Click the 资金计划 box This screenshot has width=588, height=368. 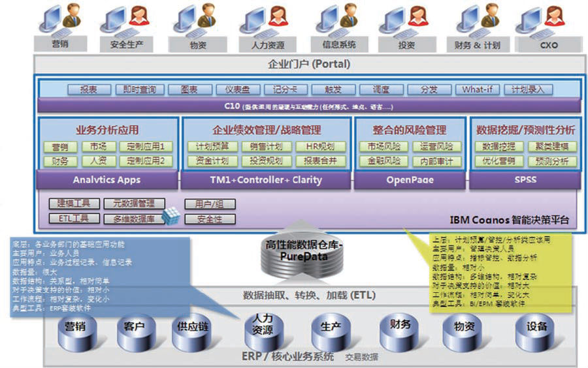[x=212, y=161]
